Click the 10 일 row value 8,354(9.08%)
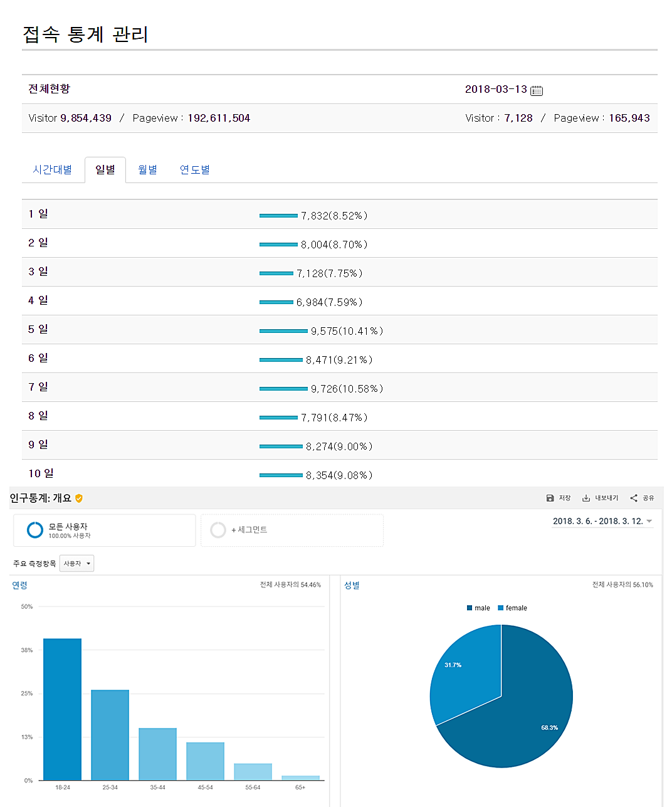Viewport: 672px width, 807px height. [339, 475]
